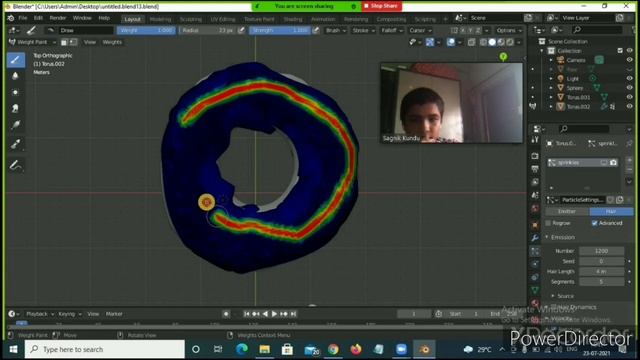Toggle strength pressure sensitivity icon
The image size is (640, 360).
coord(316,30)
